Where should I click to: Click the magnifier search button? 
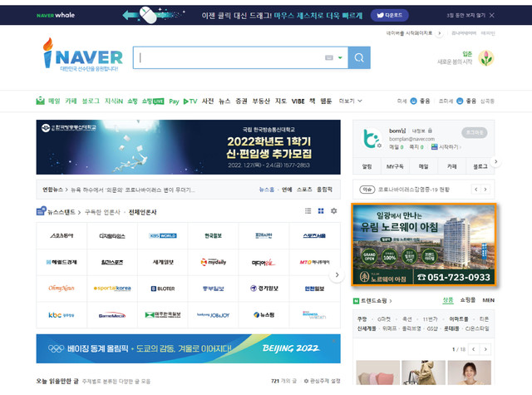click(359, 57)
